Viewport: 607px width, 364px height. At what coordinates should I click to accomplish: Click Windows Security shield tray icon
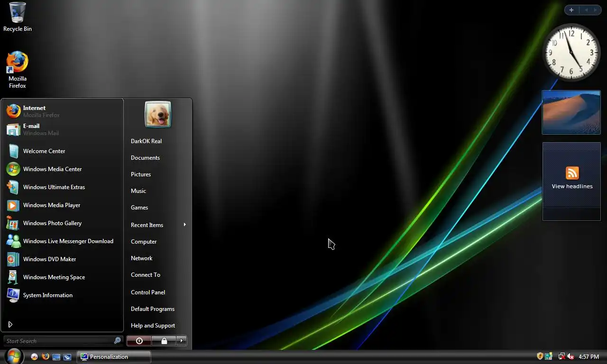pos(540,356)
